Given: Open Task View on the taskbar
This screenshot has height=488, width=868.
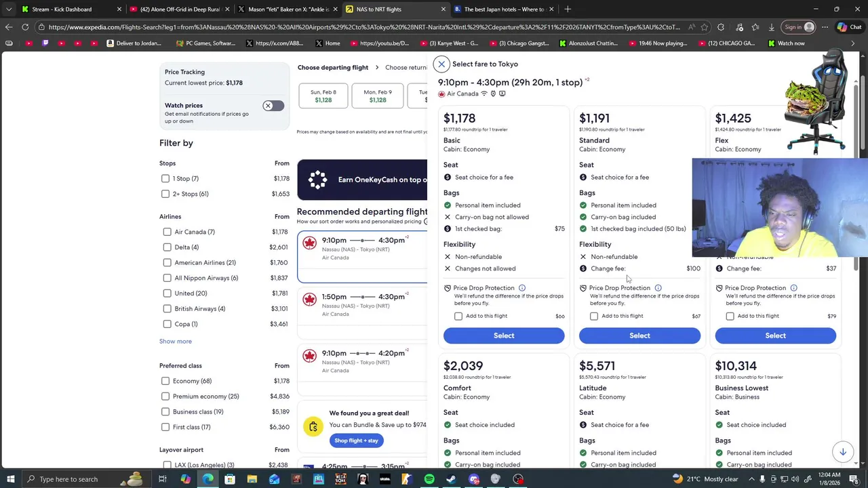Looking at the screenshot, I should 163,479.
